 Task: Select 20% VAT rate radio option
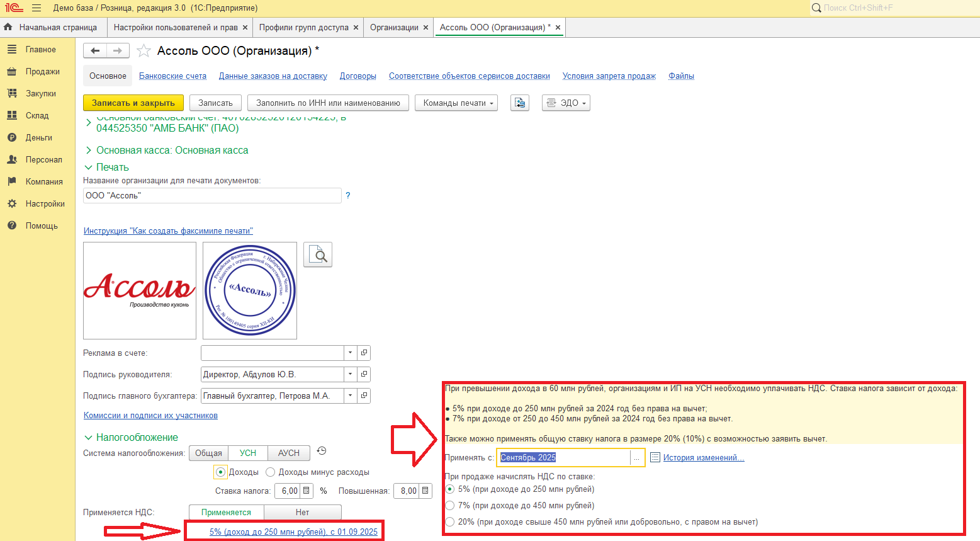coord(450,522)
